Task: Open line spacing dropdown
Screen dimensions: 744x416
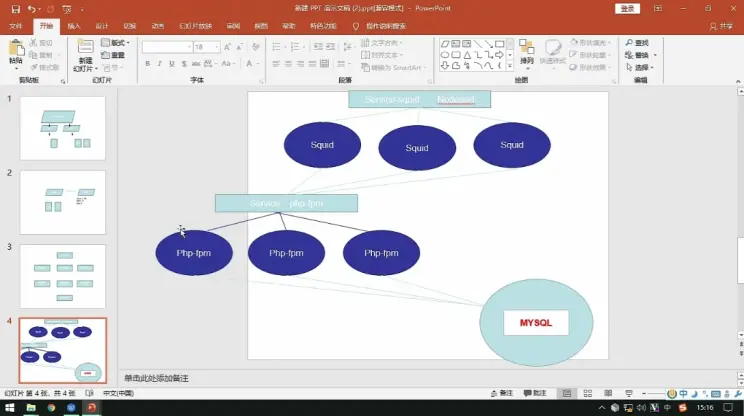Action: pos(348,46)
